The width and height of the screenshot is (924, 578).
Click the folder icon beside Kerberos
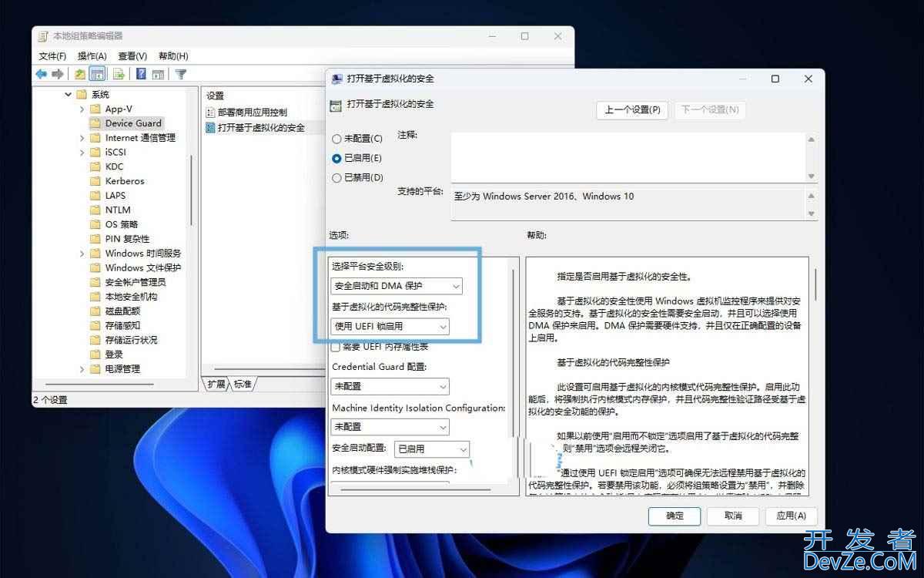95,181
